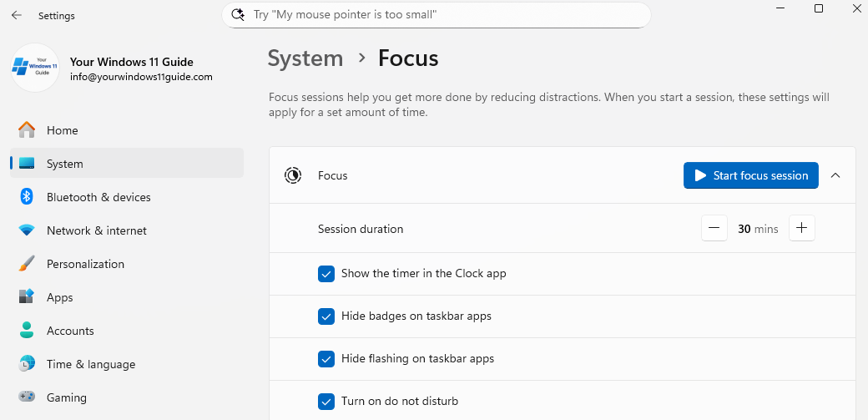Click the Apps icon in sidebar

coord(27,297)
